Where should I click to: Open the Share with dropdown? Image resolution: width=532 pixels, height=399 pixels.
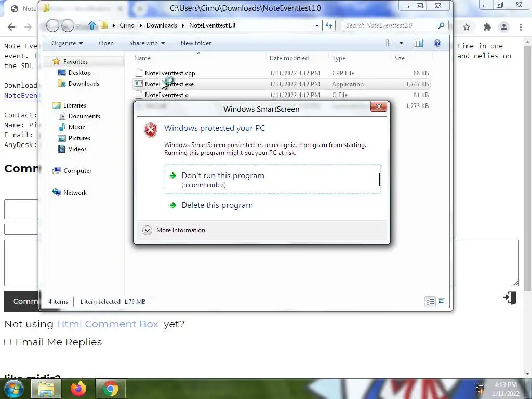click(x=147, y=43)
